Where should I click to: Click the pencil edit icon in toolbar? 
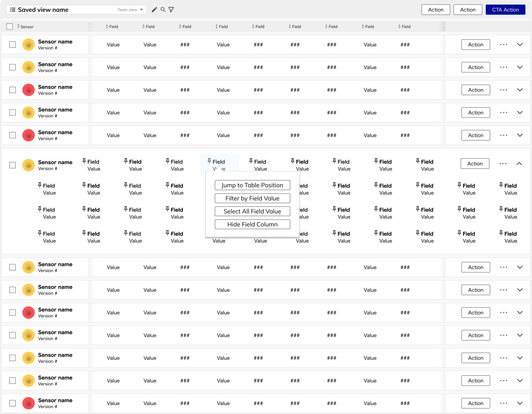click(154, 10)
